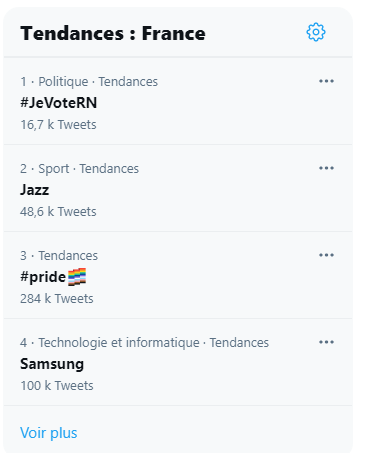Open the trends settings gear icon
The width and height of the screenshot is (369, 453).
pyautogui.click(x=316, y=32)
